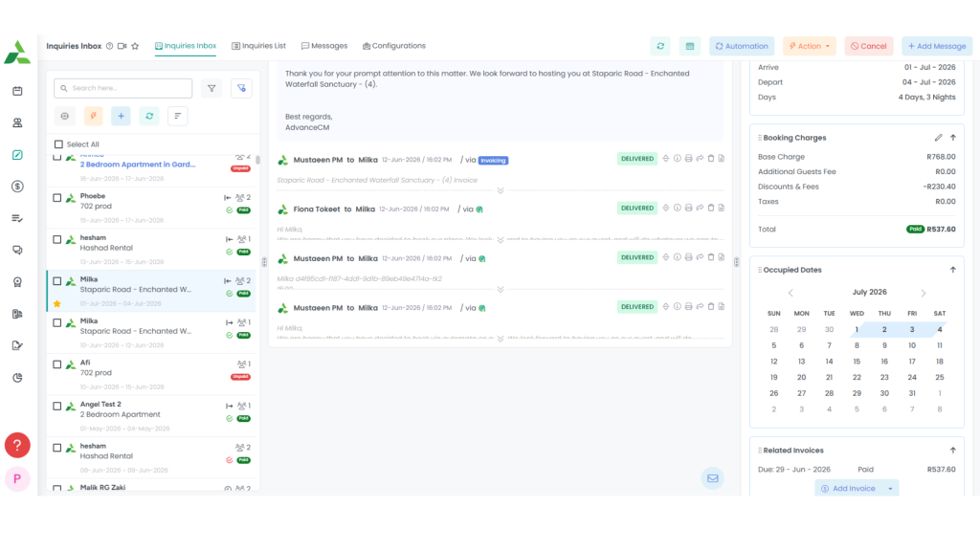This screenshot has height=551, width=980.
Task: Click the blue plus add inquiry button
Action: (x=122, y=116)
